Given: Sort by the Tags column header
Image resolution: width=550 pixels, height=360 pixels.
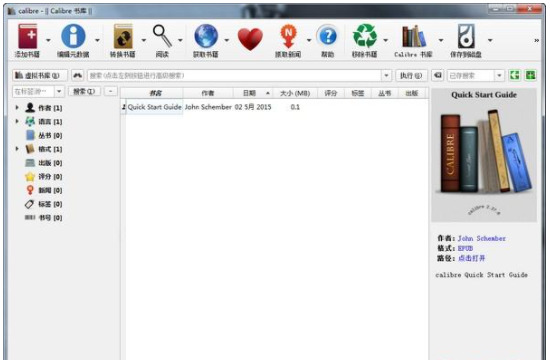Looking at the screenshot, I should pos(358,93).
